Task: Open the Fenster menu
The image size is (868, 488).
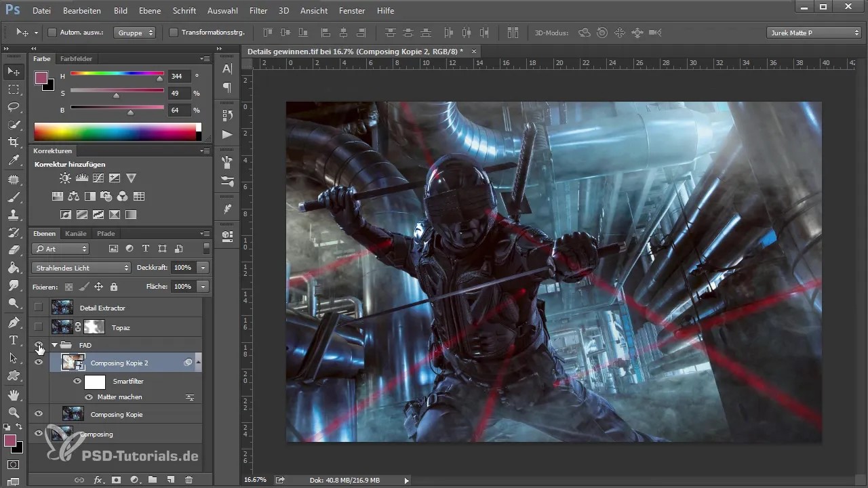Action: (351, 11)
